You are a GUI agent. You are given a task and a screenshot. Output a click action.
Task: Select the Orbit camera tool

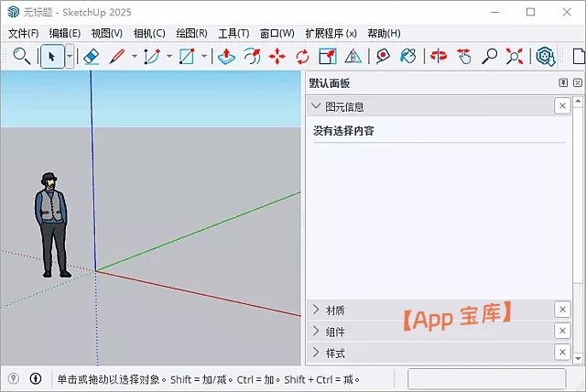click(x=439, y=57)
